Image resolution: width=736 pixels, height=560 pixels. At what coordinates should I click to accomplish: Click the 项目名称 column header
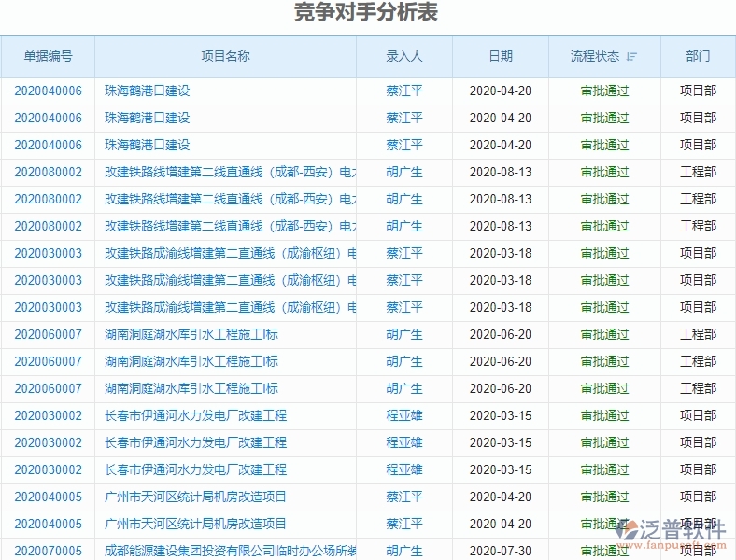click(x=225, y=56)
